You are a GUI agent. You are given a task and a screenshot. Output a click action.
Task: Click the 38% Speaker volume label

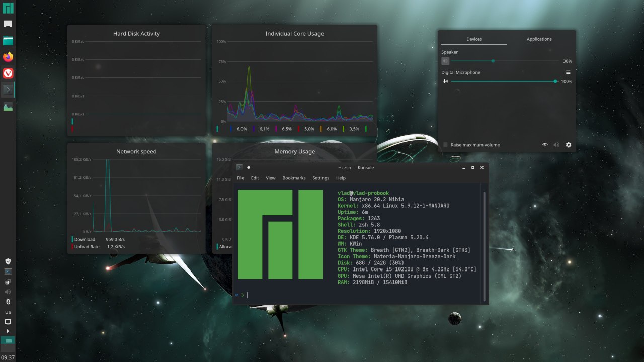568,61
